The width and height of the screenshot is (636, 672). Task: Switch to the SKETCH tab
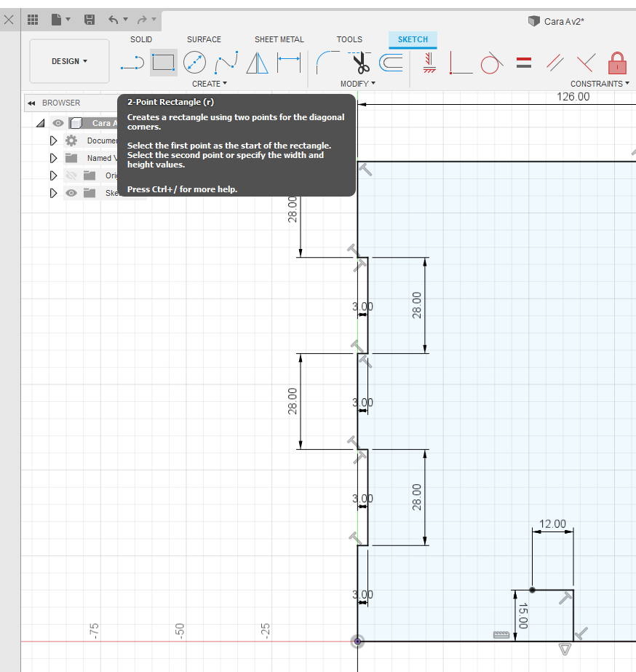(x=413, y=39)
